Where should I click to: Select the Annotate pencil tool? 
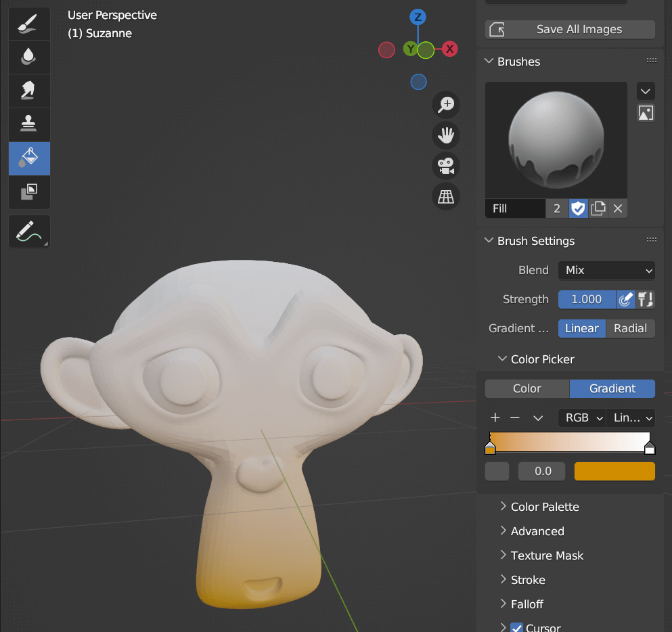coord(29,231)
